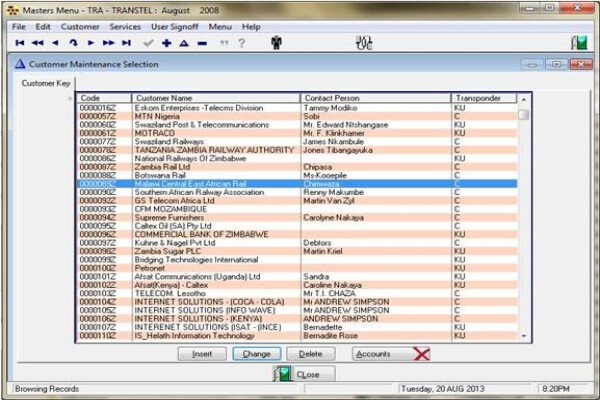This screenshot has height=400, width=600.
Task: Select National Railways Of Zimbabwe row
Action: click(x=297, y=158)
